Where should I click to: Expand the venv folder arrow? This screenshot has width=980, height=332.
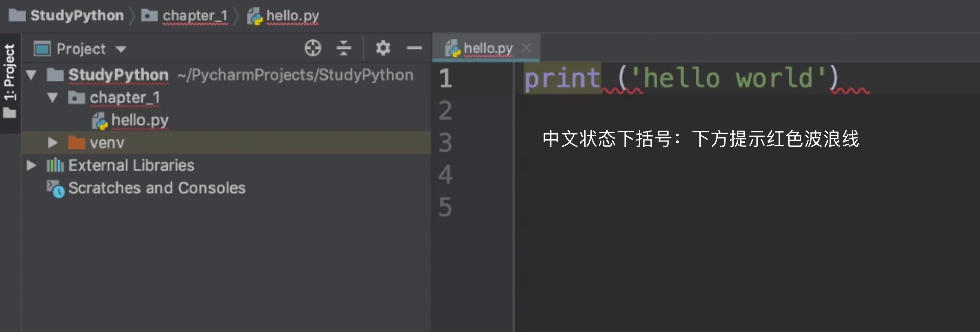pyautogui.click(x=52, y=143)
